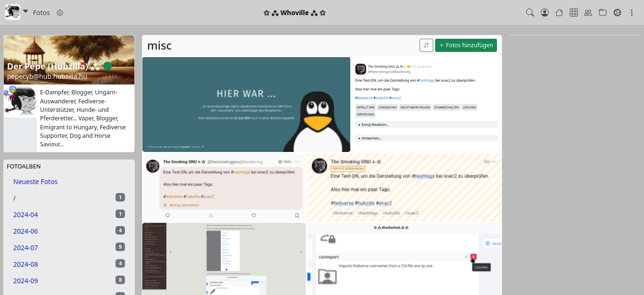Open the three-dot overflow menu

(x=632, y=13)
